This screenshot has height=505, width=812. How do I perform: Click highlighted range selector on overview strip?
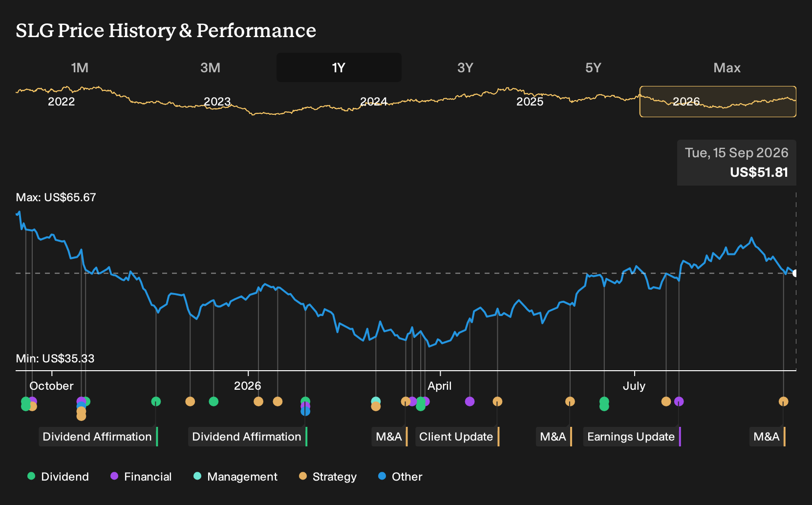[x=718, y=102]
